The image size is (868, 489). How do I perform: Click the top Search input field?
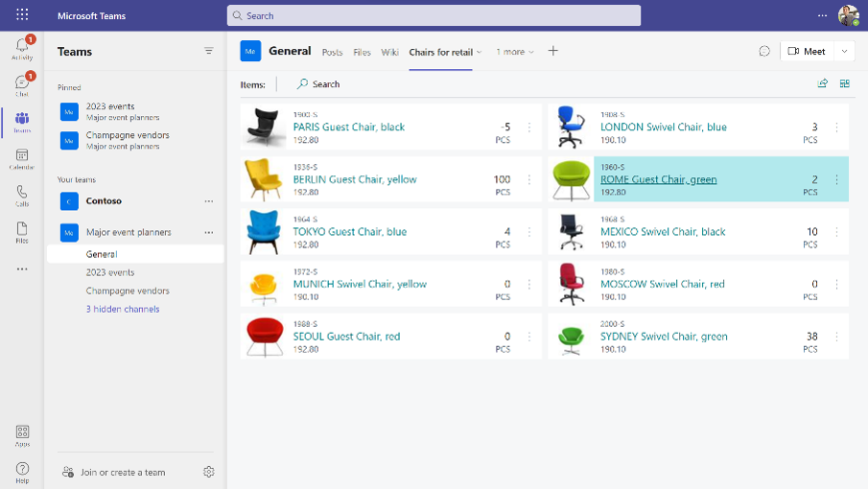434,15
